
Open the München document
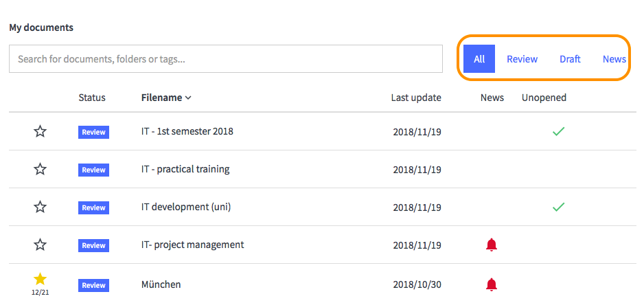coord(161,284)
